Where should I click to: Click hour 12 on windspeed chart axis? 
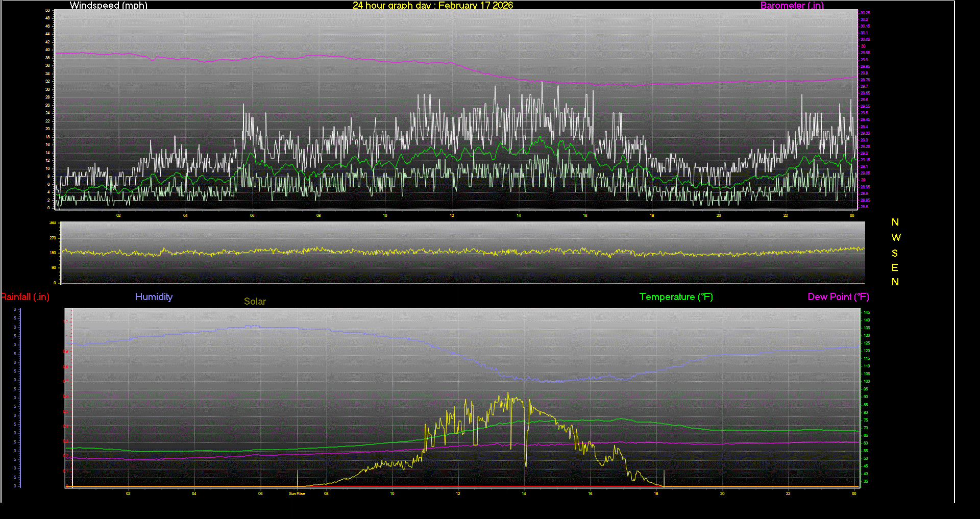[452, 215]
